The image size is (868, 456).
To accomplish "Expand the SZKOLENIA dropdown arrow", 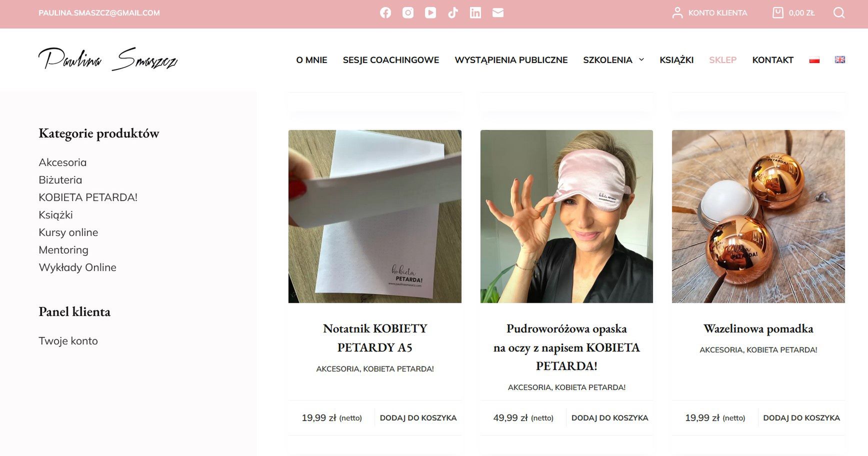I will click(641, 59).
